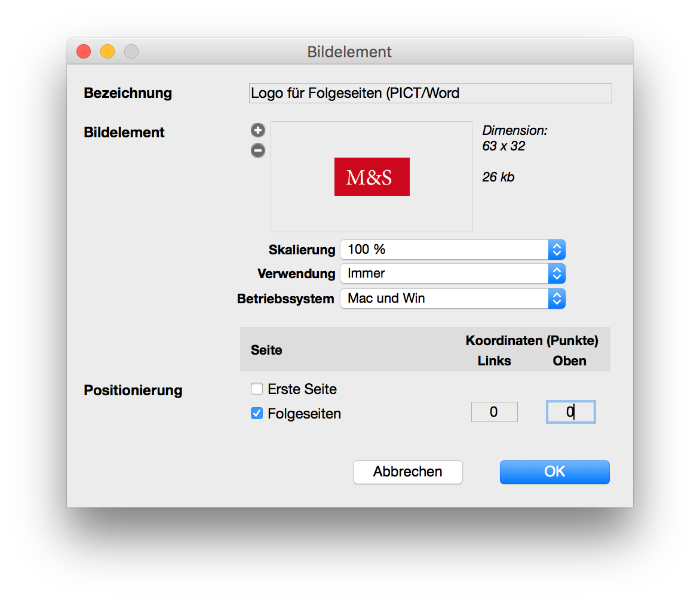Click the 26 kb file size text

click(498, 177)
